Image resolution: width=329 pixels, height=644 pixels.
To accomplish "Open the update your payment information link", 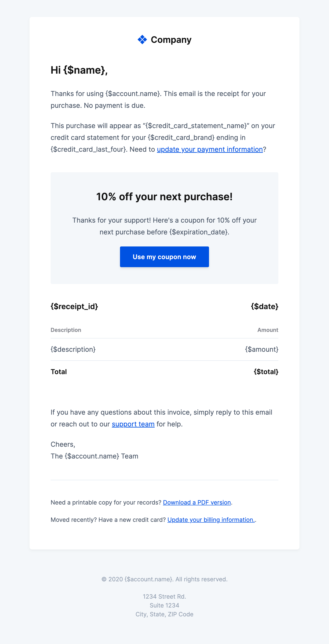I will (x=210, y=149).
